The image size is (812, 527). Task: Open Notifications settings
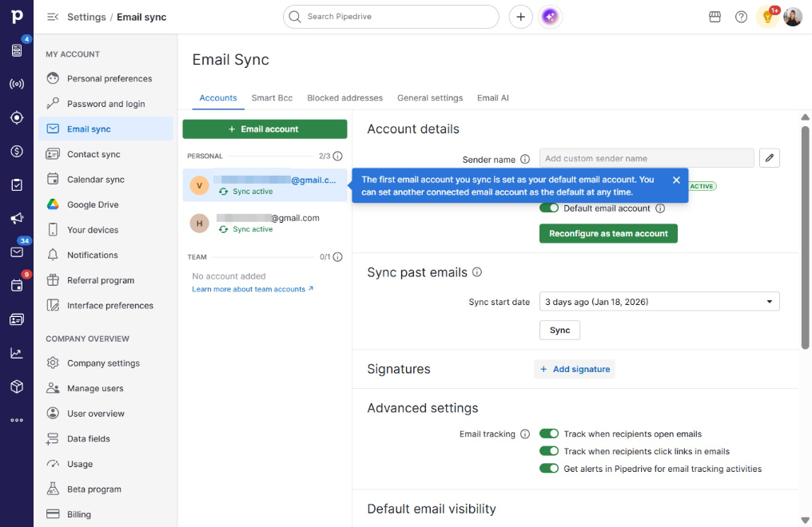click(x=105, y=255)
